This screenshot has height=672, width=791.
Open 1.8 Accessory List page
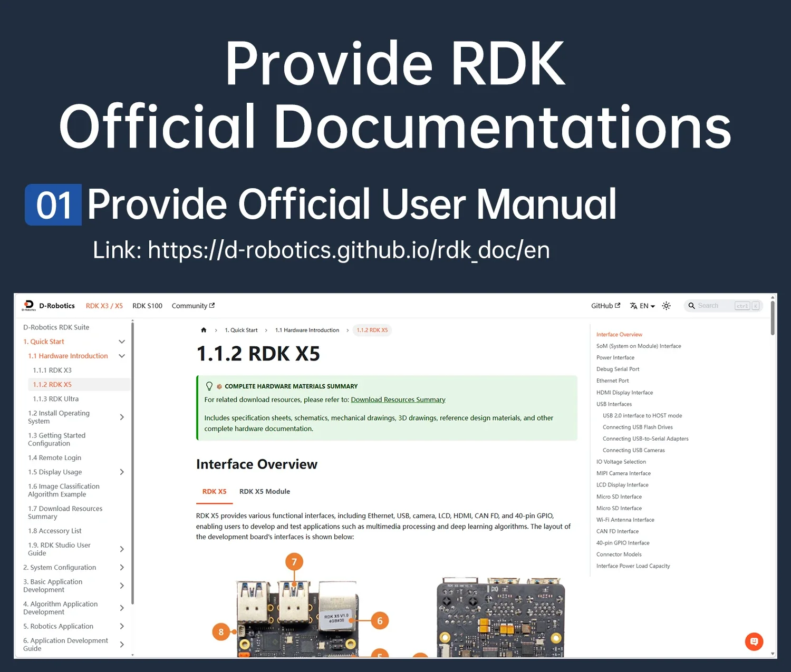click(x=54, y=531)
